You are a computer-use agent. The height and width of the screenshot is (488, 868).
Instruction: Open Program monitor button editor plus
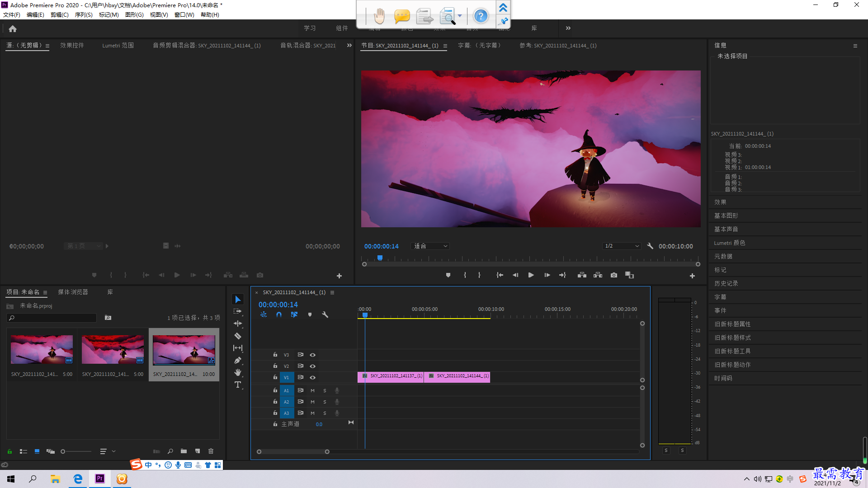(x=692, y=276)
